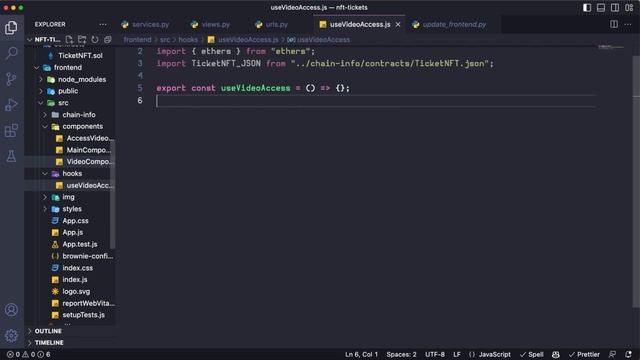Viewport: 640px width, 360px height.
Task: Customize layout icon in title bar
Action: click(629, 7)
